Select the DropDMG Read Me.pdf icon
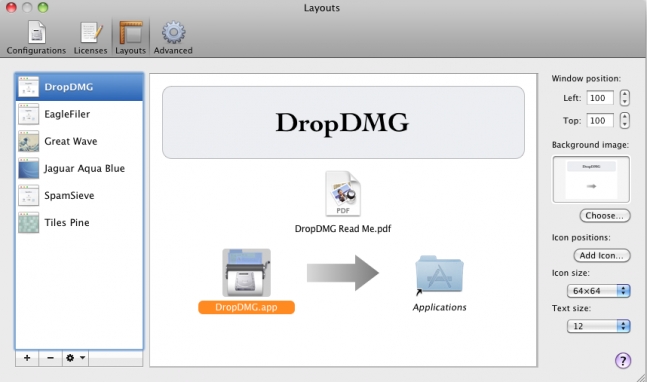 (343, 194)
